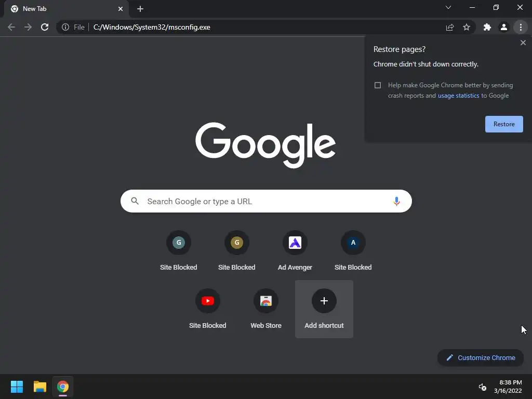
Task: Click the Chrome taskbar icon
Action: 63,387
